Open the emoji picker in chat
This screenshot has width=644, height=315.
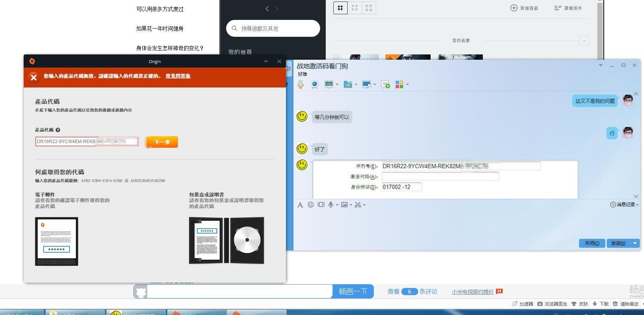click(310, 205)
